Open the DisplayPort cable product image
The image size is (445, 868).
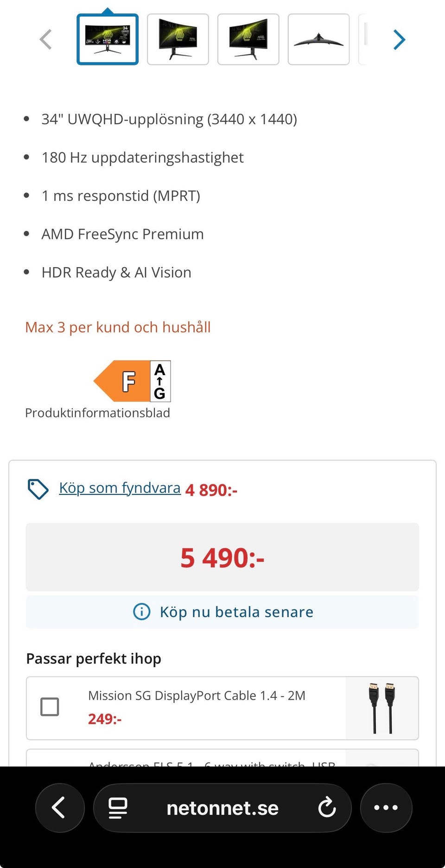381,708
